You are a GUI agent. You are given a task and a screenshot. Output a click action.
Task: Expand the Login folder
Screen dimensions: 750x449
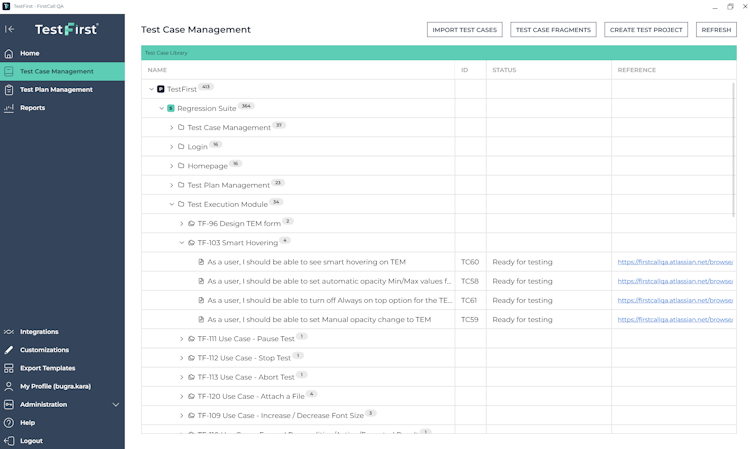point(171,147)
